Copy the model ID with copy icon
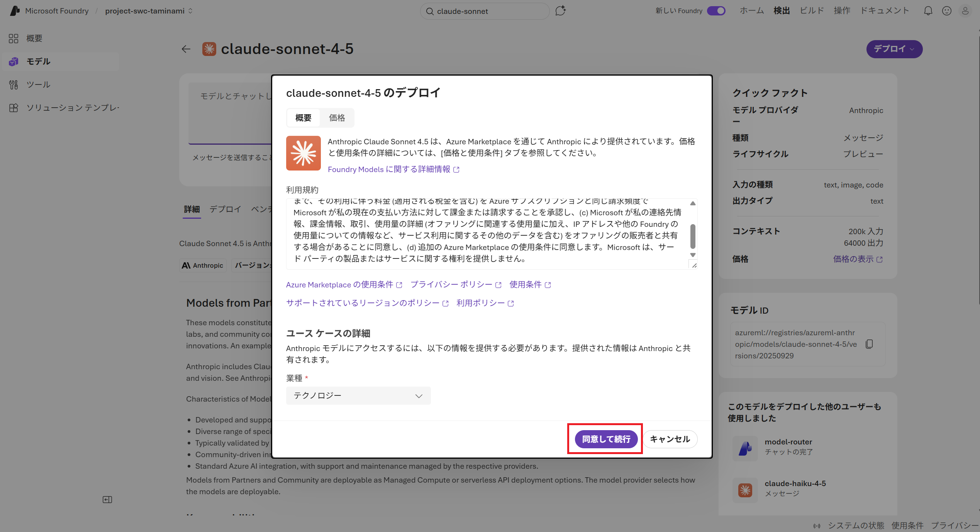The width and height of the screenshot is (980, 532). (869, 344)
